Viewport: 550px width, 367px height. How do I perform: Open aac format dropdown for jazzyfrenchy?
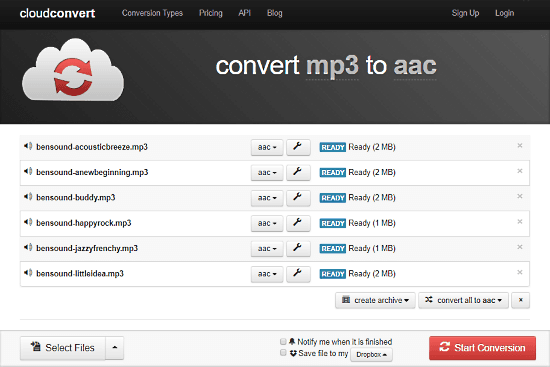(267, 249)
